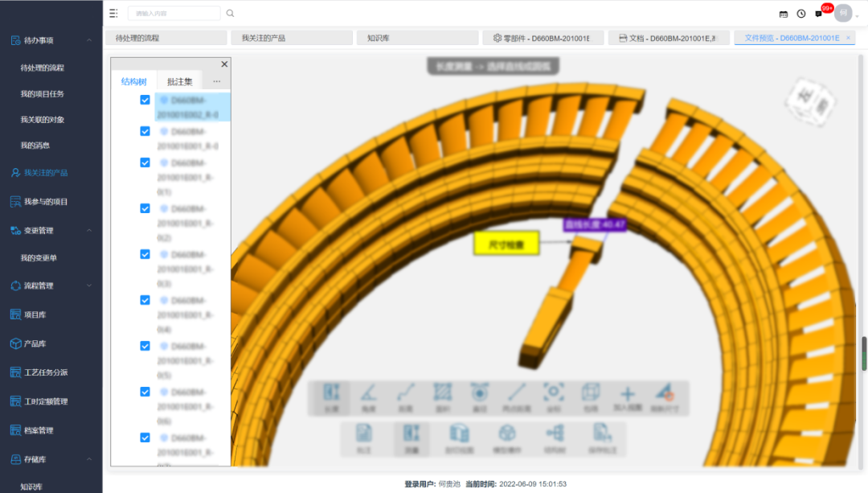Uncheck the 201001E001_R-0(1) node checkbox

tap(145, 162)
